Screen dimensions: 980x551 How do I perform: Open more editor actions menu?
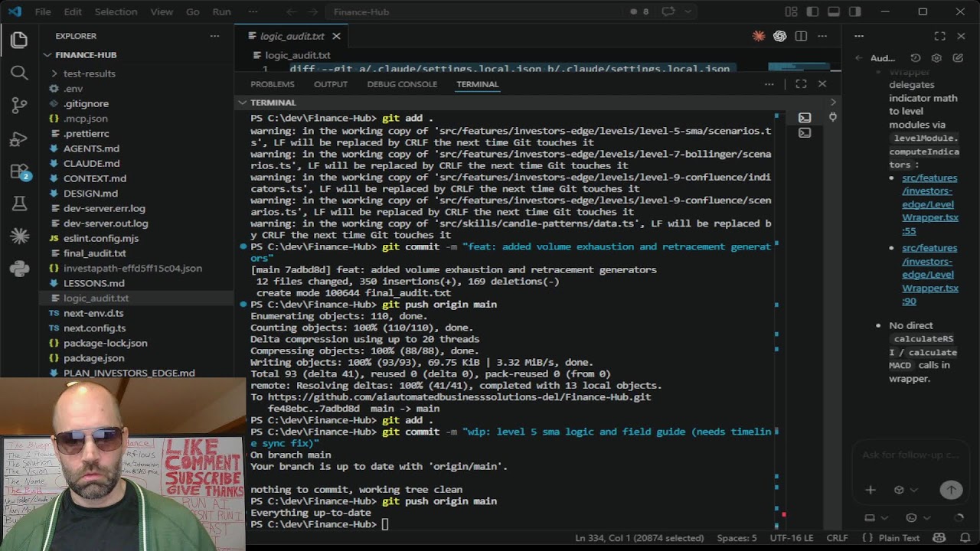coord(822,36)
